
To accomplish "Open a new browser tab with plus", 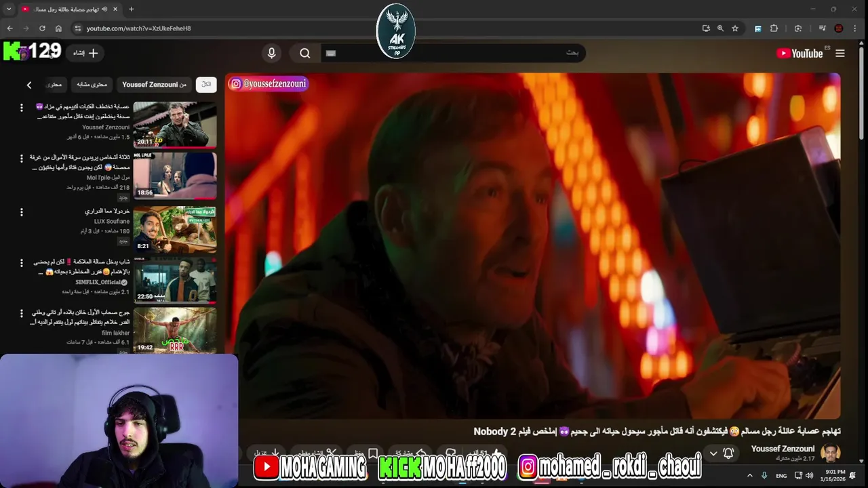I will click(131, 9).
